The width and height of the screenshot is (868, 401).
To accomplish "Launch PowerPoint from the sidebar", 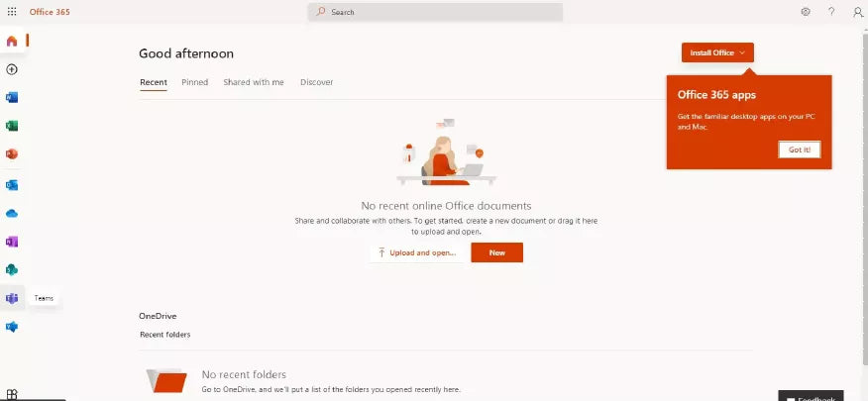I will (12, 154).
